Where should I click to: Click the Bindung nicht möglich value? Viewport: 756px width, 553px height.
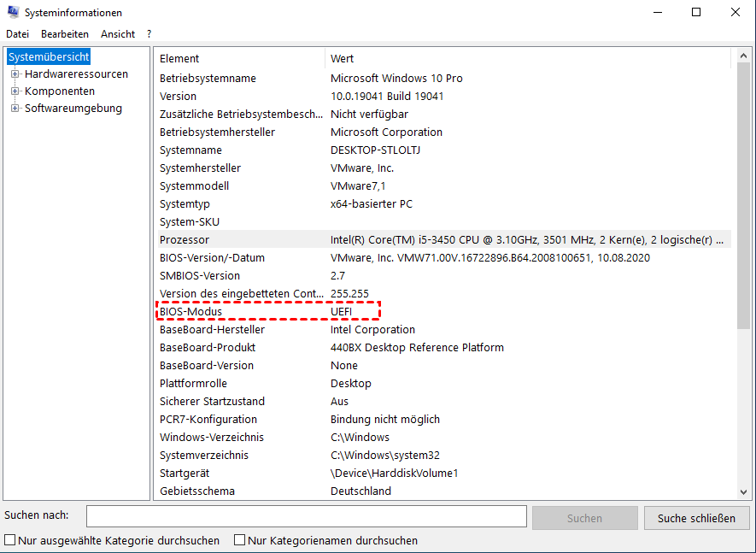385,420
